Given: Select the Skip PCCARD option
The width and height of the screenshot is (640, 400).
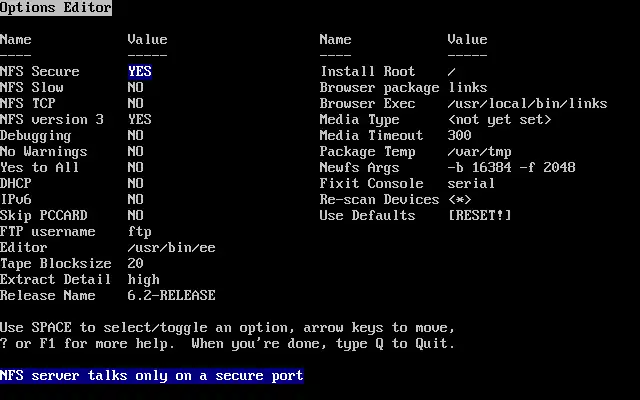Looking at the screenshot, I should (136, 216).
